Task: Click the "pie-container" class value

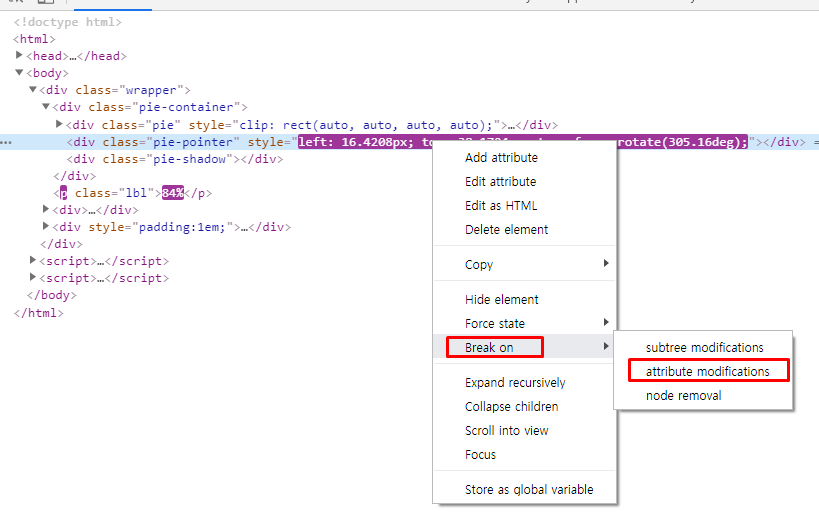Action: coord(186,107)
